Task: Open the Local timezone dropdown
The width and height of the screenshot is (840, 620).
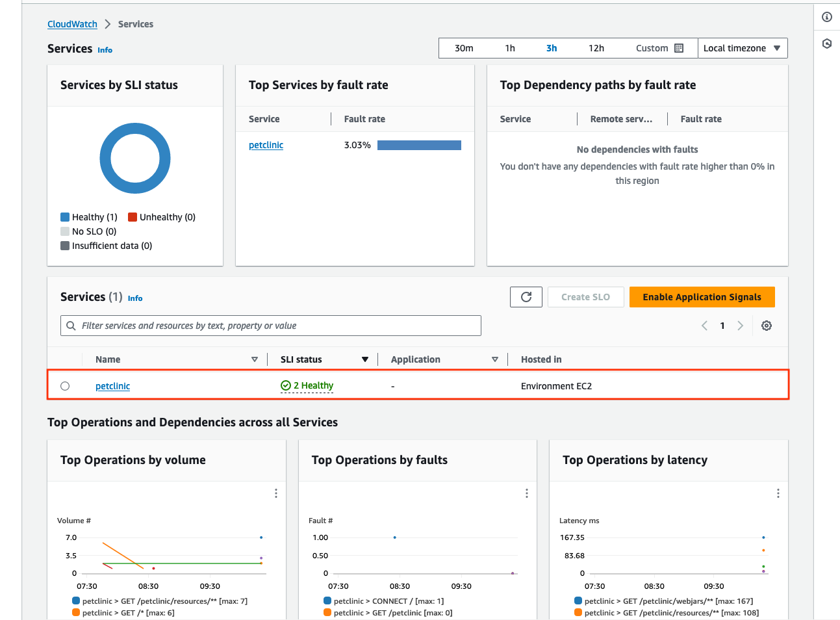Action: 743,47
